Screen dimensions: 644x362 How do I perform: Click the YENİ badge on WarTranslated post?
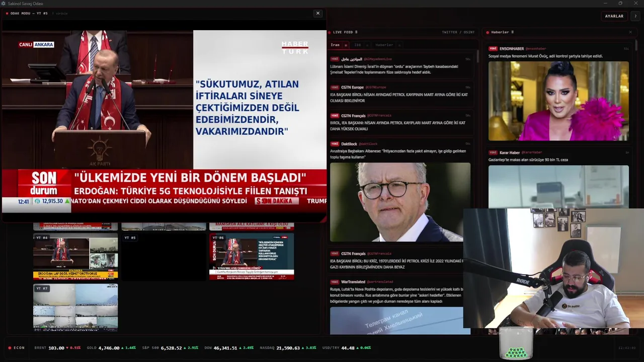(335, 282)
